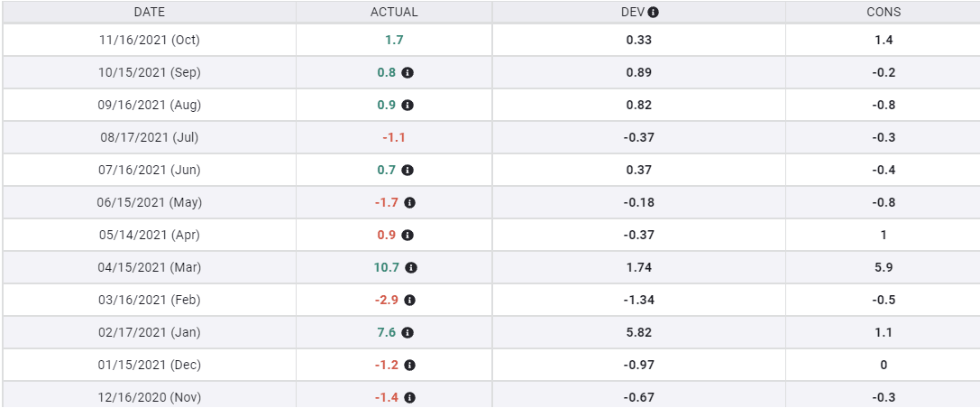Screen dimensions: 980x408
Task: Click the CONS column header
Action: (883, 13)
